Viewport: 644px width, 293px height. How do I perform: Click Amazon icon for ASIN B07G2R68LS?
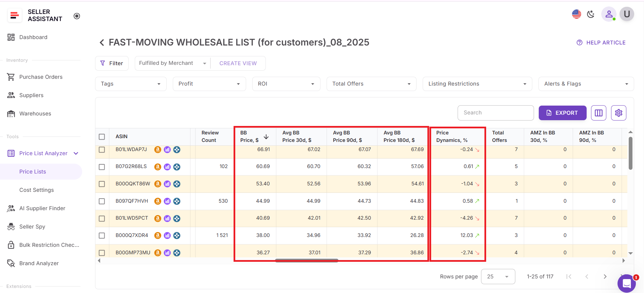tap(158, 167)
